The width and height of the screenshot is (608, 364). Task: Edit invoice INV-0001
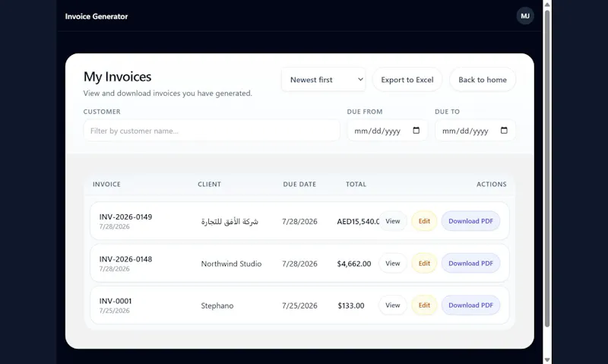[424, 305]
